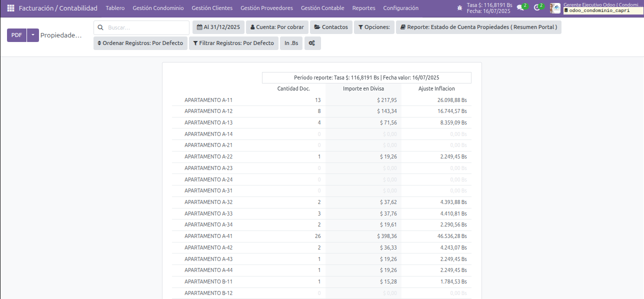The image size is (644, 299).
Task: Open the Al 31/12/2025 date picker
Action: (x=218, y=27)
